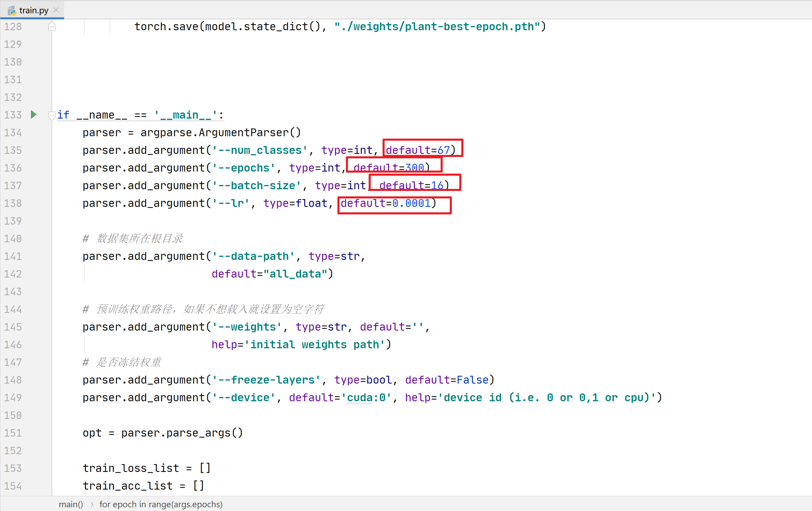Collapse the if __name__ block fold marker
Image resolution: width=812 pixels, height=511 pixels.
52,115
